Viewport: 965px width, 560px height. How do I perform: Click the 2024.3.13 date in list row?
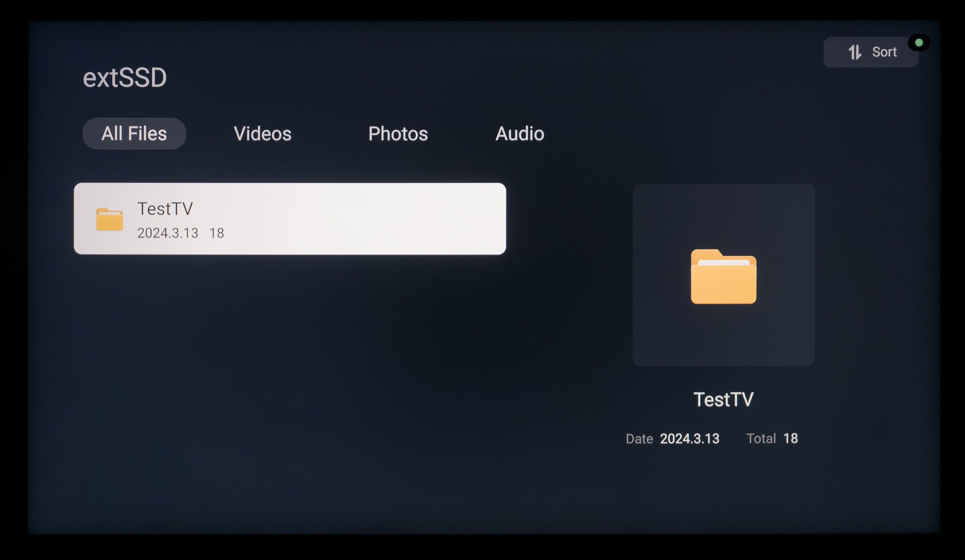click(168, 233)
